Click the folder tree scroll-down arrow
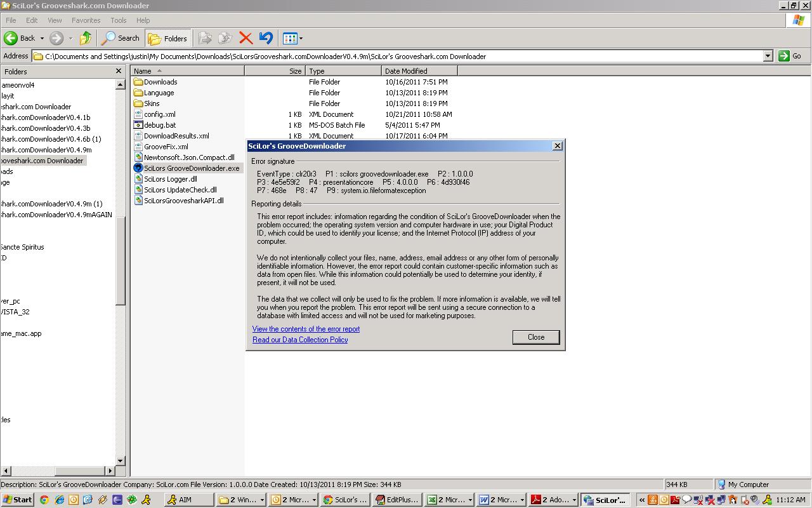The image size is (812, 508). coord(121,461)
